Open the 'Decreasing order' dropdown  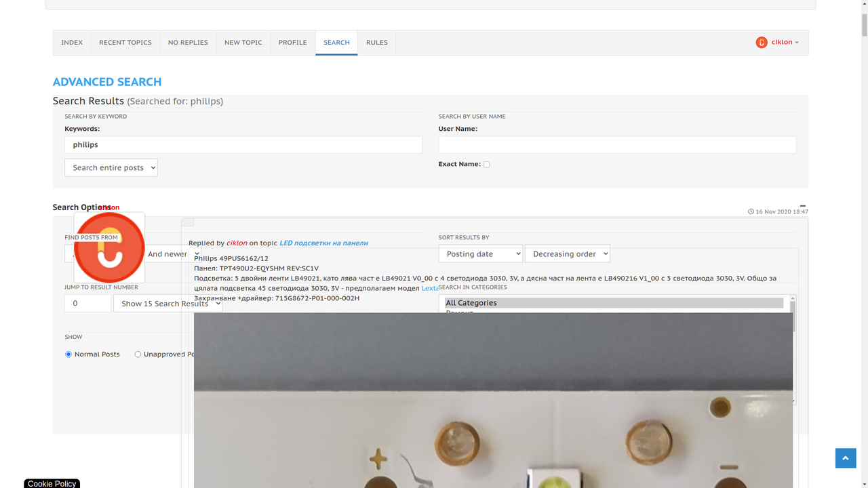568,254
